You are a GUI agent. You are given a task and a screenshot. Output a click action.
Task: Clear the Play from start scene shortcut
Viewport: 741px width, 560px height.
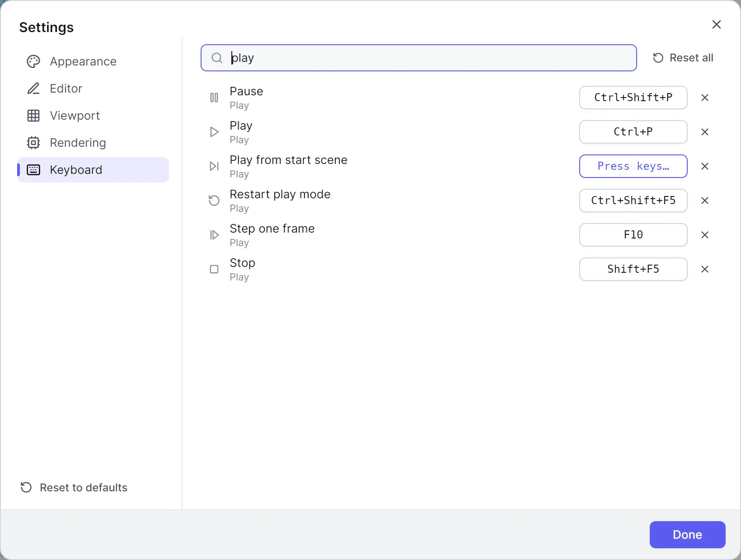(x=705, y=166)
